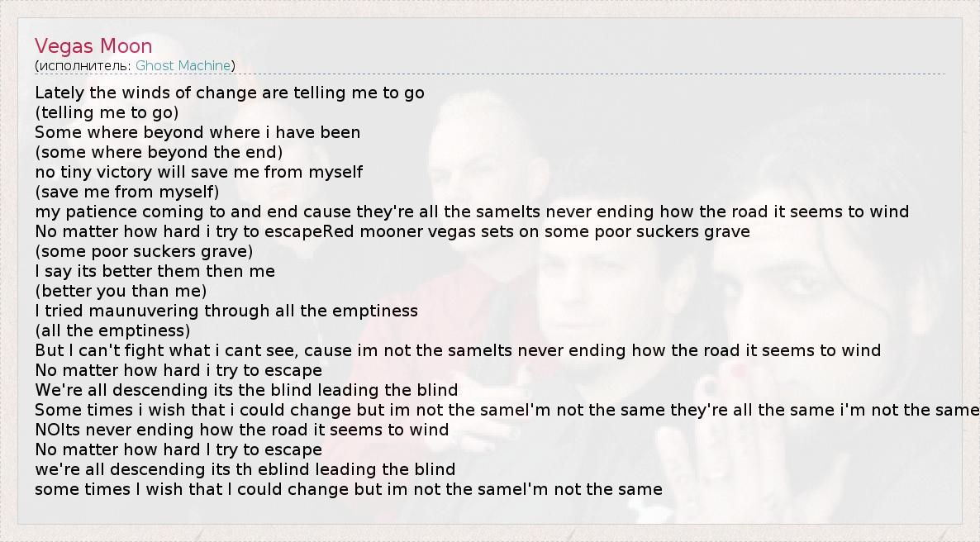Click the "(telling me to go)" lyric line
The image size is (980, 542).
click(107, 112)
